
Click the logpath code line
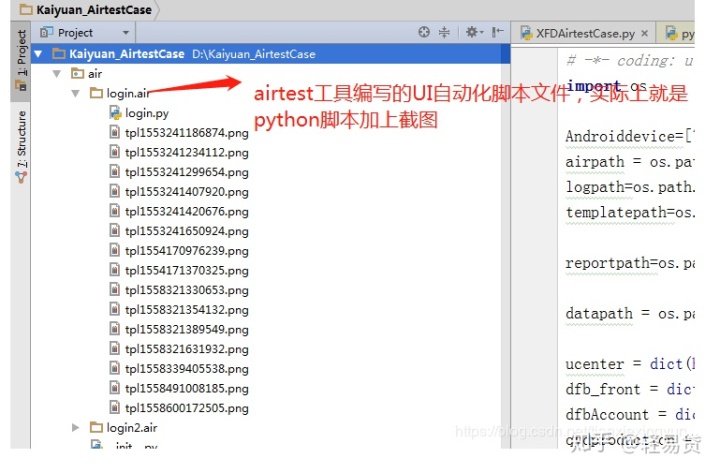point(630,187)
